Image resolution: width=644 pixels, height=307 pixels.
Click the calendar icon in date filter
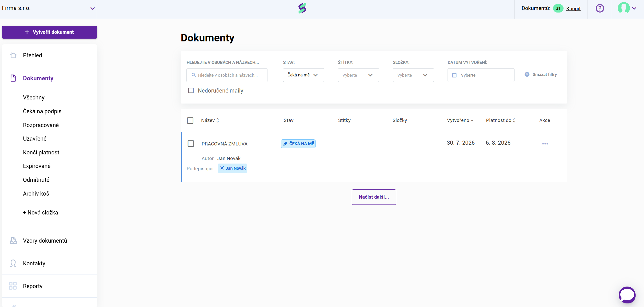(x=454, y=75)
